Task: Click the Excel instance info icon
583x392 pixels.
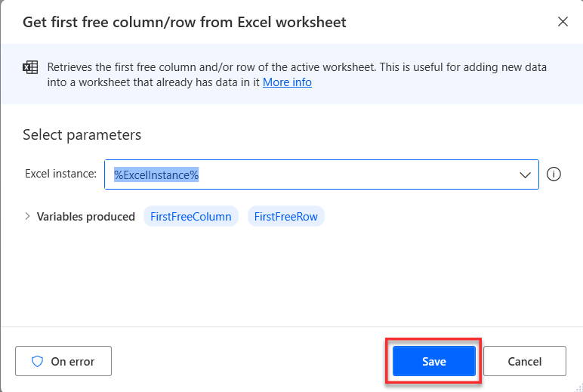Action: tap(554, 174)
